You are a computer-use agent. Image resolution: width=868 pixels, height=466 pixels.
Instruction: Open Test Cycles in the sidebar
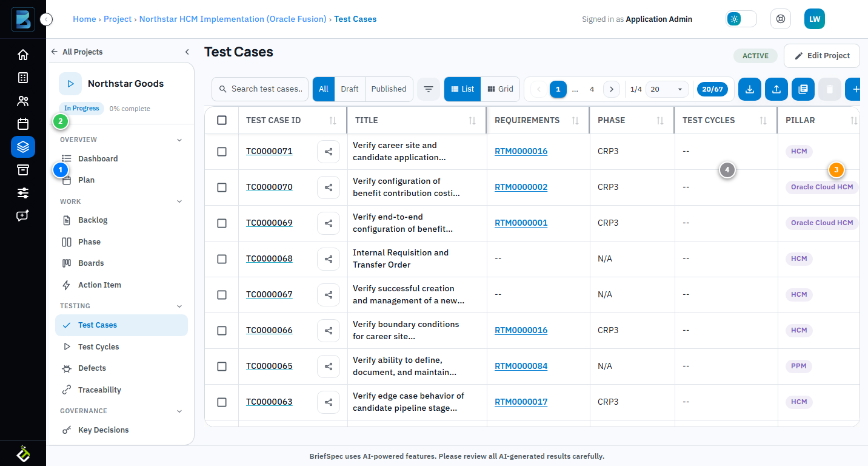121,347
